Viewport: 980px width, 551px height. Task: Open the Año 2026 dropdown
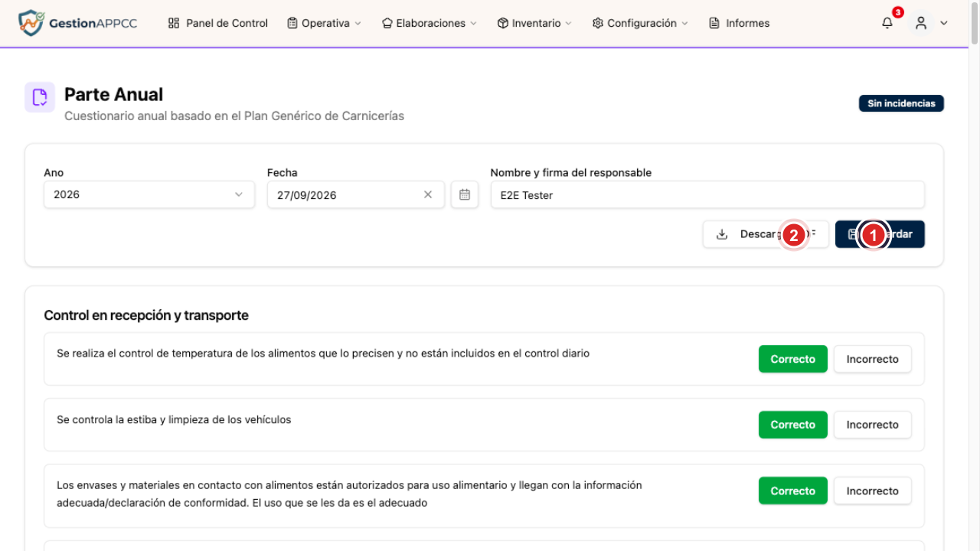coord(149,194)
